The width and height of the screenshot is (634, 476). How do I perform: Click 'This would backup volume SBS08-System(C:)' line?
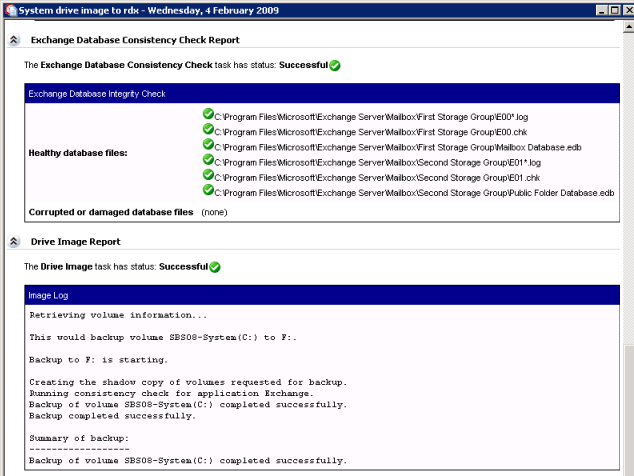(163, 337)
